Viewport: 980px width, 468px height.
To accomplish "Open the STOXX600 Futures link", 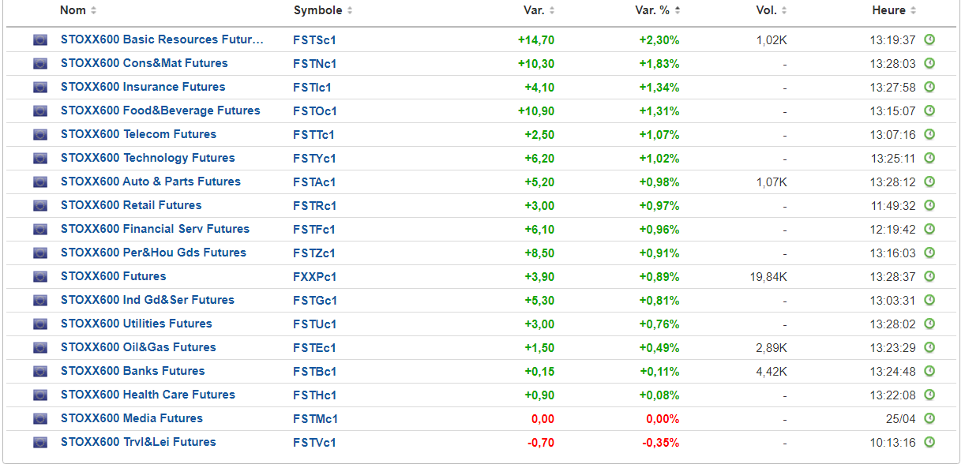I will pyautogui.click(x=113, y=276).
